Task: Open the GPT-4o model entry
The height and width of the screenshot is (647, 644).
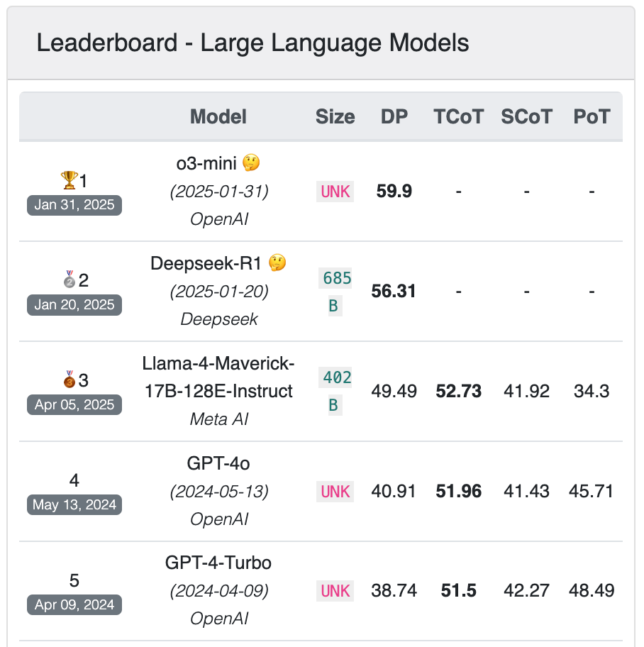Action: coord(218,464)
